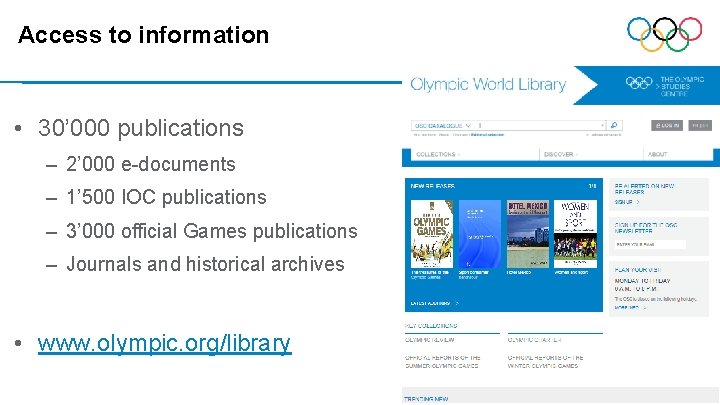Click "3'000 official Games publications" line
This screenshot has width=720, height=405.
point(212,231)
